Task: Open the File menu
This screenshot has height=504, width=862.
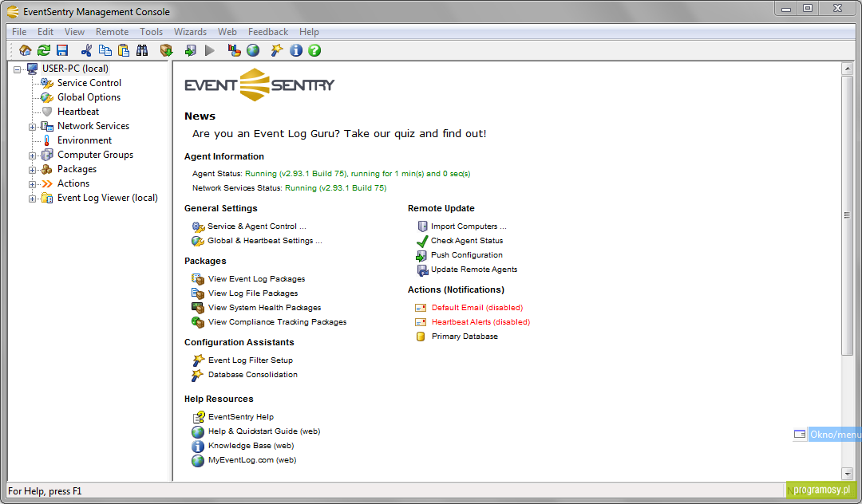Action: pyautogui.click(x=19, y=32)
